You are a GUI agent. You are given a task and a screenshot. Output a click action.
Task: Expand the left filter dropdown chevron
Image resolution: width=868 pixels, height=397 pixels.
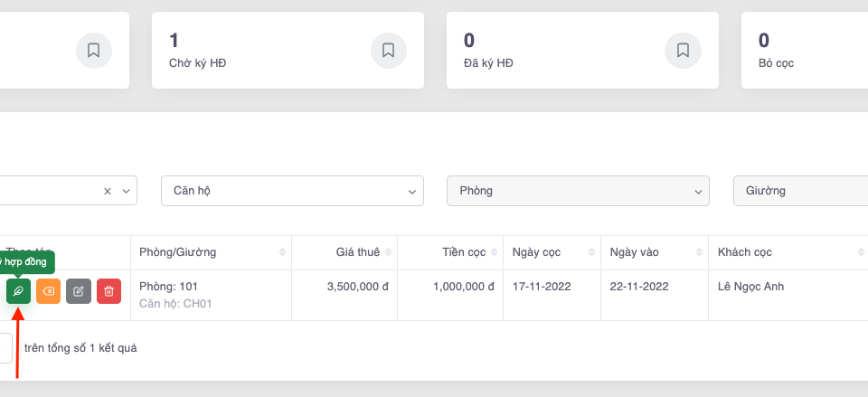pos(126,191)
